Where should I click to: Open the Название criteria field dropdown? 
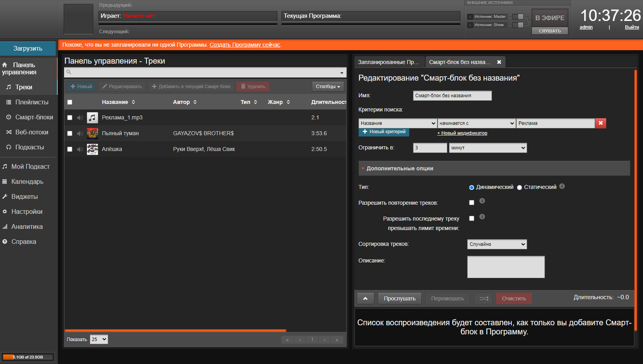(398, 123)
